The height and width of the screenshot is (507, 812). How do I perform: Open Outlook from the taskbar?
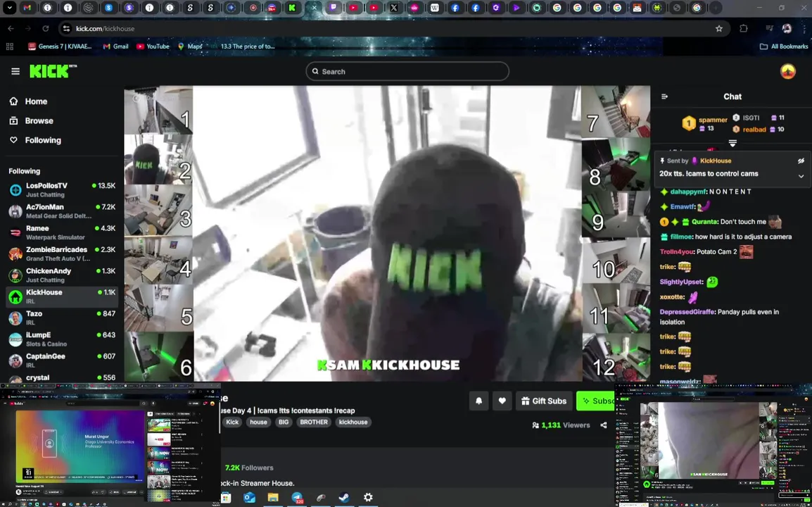249,498
